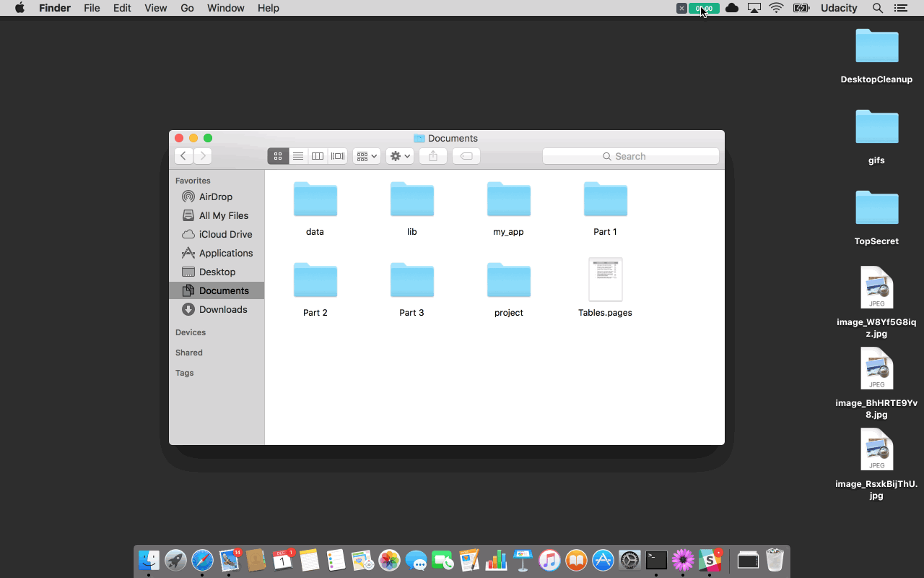Open the action gear menu

pos(399,155)
